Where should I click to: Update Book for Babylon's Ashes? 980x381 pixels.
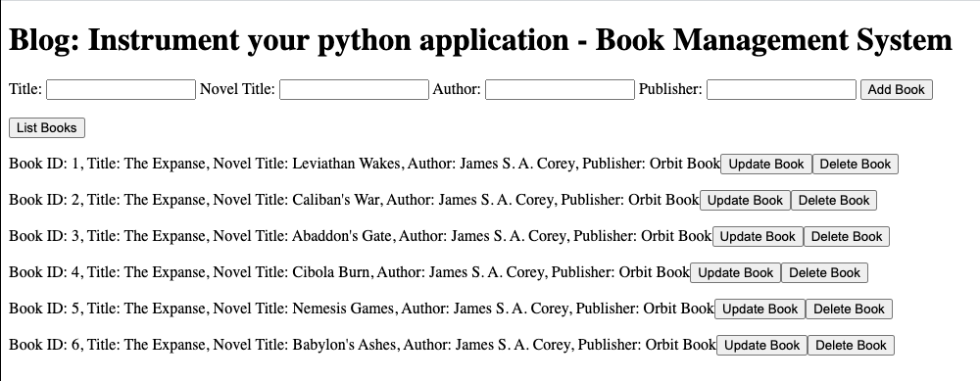pos(761,346)
